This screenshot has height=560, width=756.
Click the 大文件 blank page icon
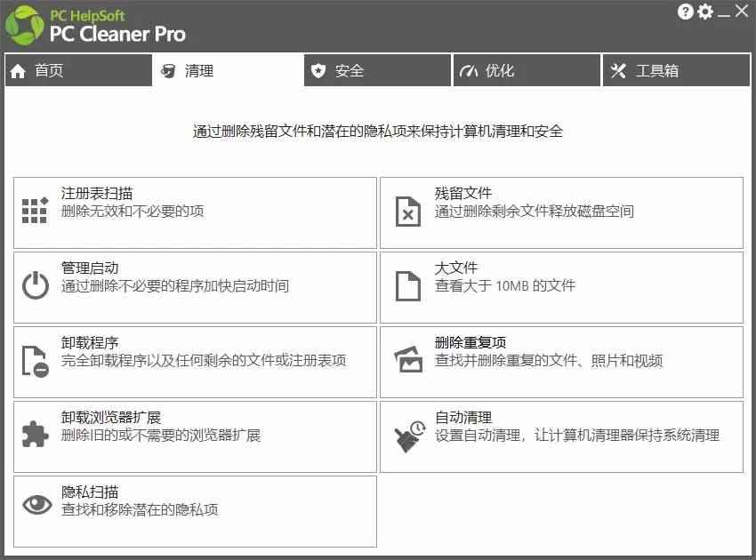coord(408,286)
